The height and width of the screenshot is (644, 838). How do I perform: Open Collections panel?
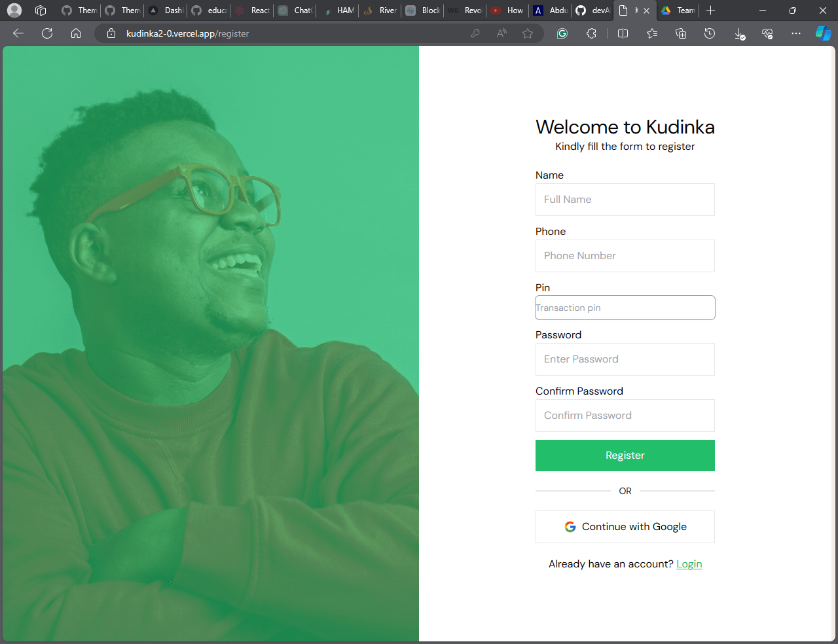[681, 33]
